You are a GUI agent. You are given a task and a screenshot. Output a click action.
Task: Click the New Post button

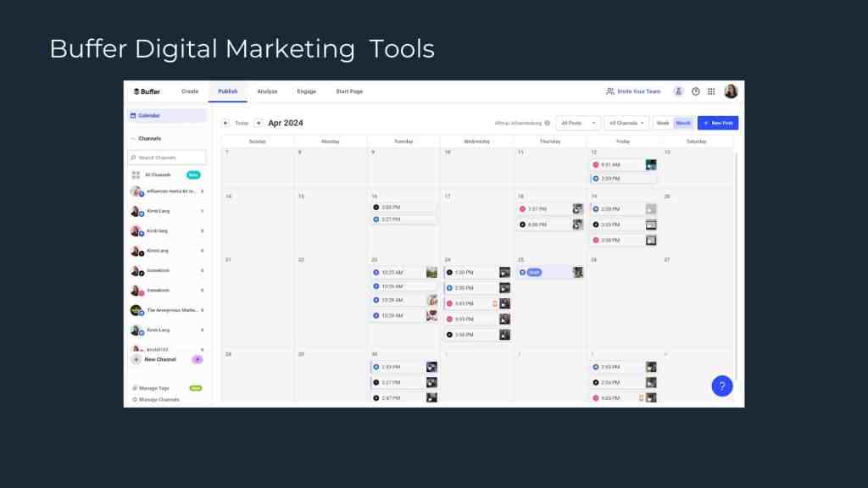718,123
